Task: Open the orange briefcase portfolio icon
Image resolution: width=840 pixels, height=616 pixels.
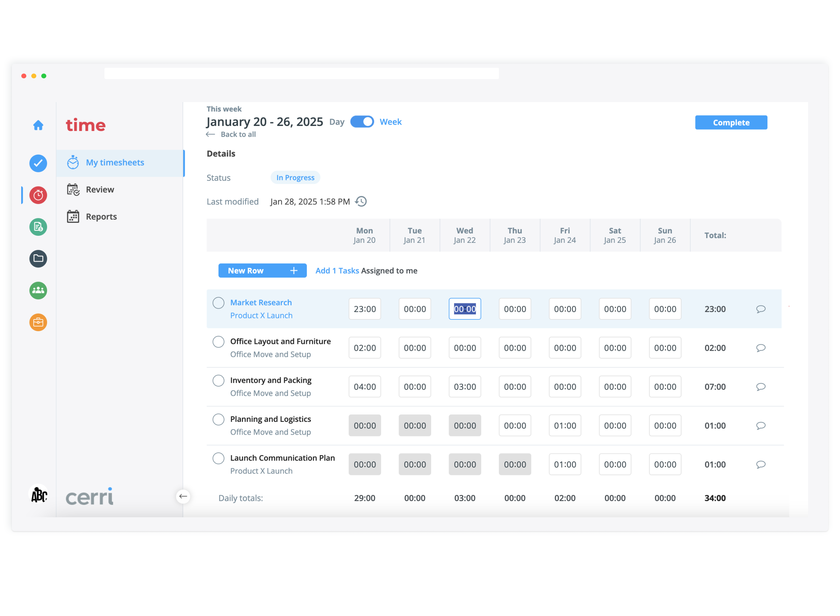Action: 38,322
